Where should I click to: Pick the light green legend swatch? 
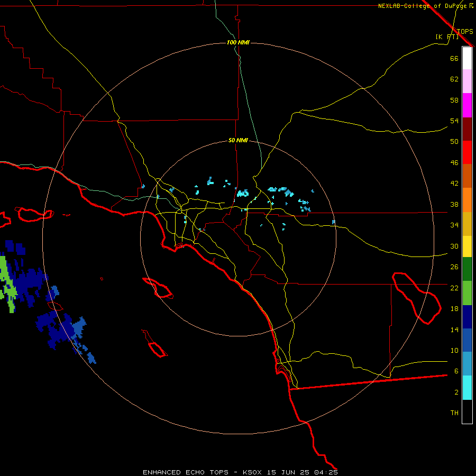click(467, 293)
